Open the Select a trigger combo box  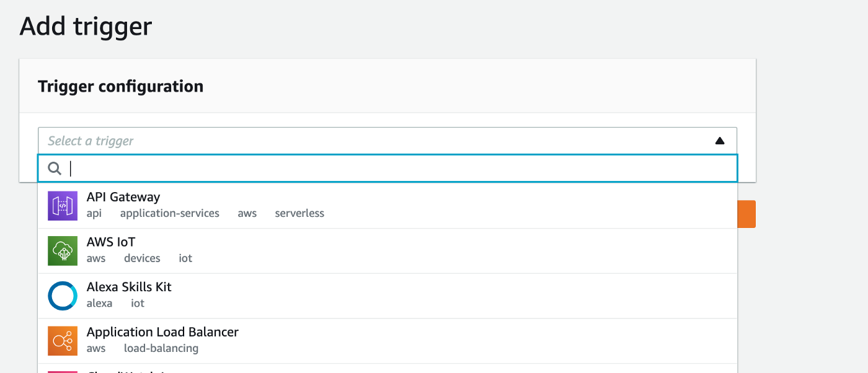(x=387, y=141)
